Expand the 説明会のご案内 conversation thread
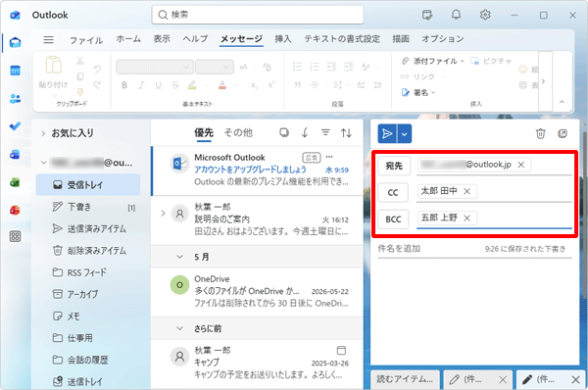This screenshot has width=588, height=390. point(163,214)
